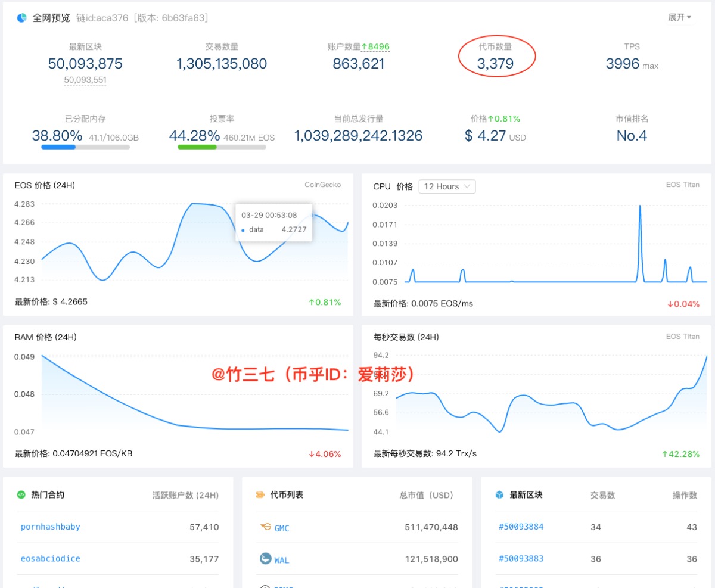Click the price $ 4.27 USD
This screenshot has height=588, width=715.
495,136
